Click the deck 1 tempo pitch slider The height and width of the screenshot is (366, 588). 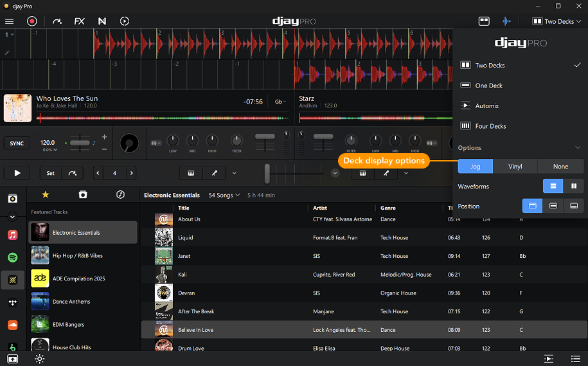tap(80, 143)
